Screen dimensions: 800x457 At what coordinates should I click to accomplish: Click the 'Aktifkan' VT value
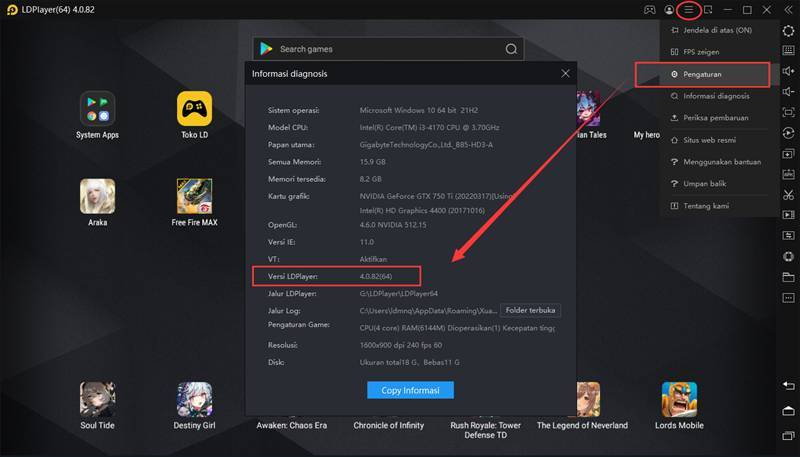point(373,259)
